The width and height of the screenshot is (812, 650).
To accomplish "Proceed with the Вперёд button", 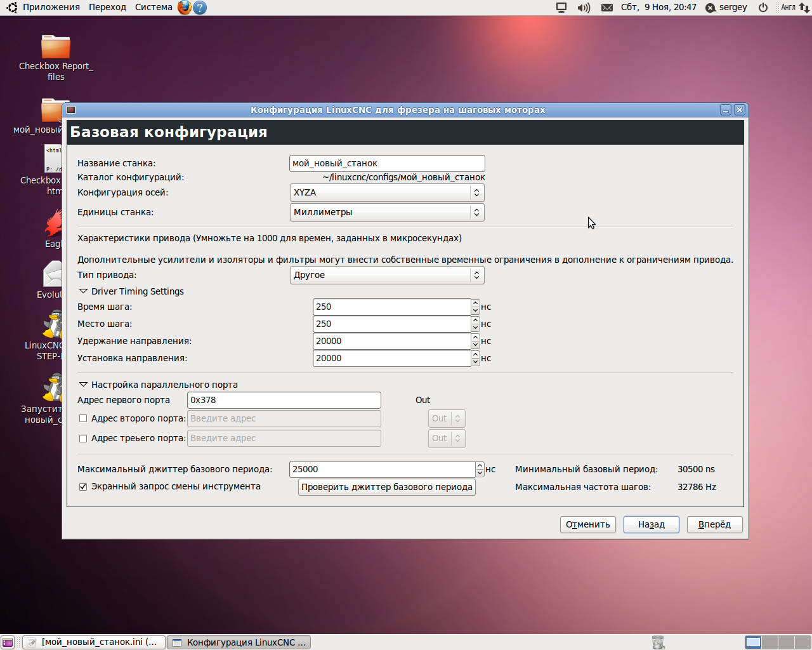I will [715, 524].
